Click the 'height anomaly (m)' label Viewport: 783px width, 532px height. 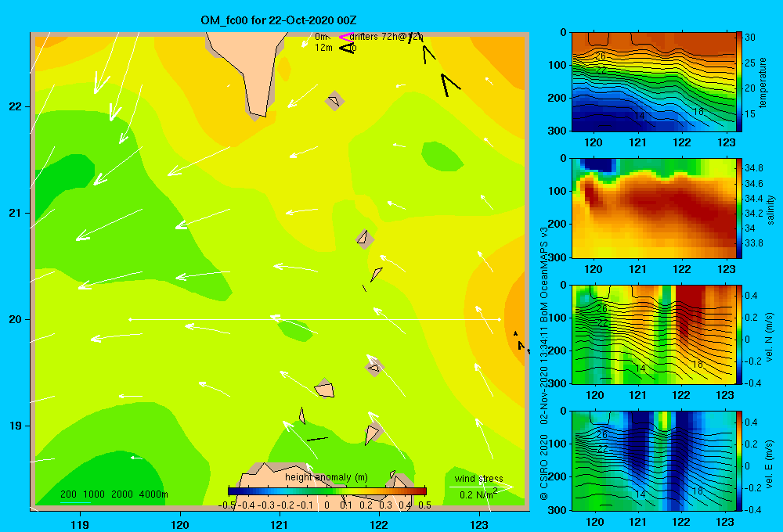click(x=327, y=477)
